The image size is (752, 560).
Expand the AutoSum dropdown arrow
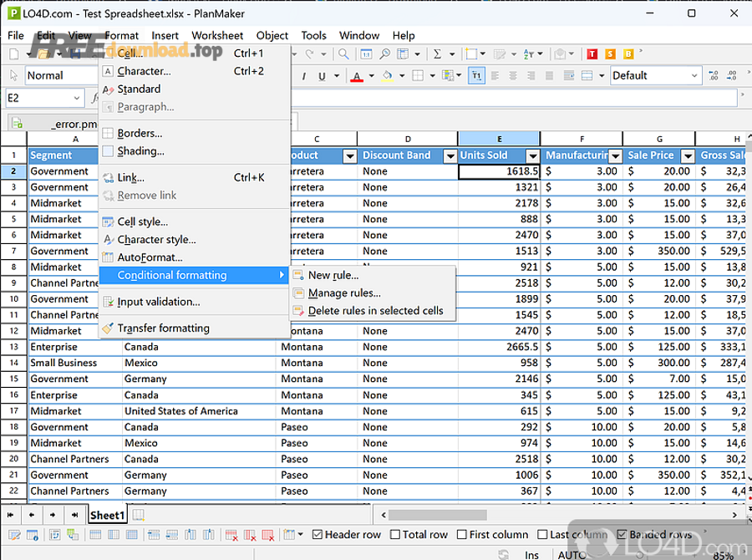[x=452, y=54]
